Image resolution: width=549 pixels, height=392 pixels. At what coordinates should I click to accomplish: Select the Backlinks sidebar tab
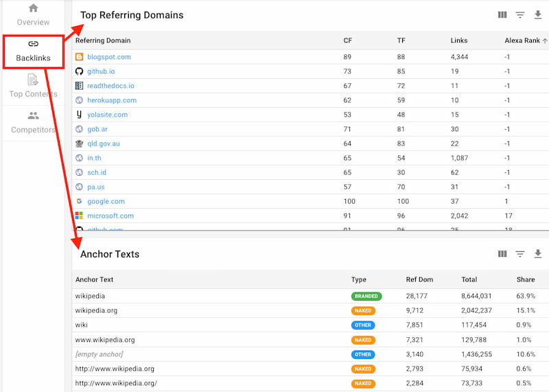point(33,51)
